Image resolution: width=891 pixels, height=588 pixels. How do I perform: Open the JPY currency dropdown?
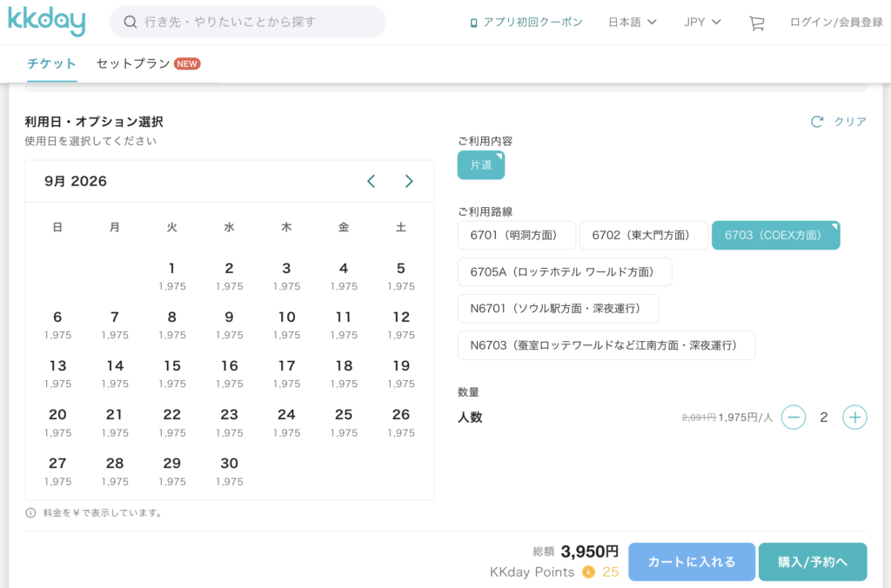click(x=702, y=22)
